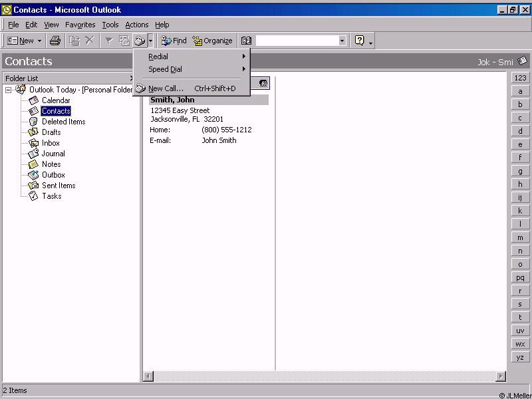Click the horizontal scrollbar left arrow
Image resolution: width=532 pixels, height=399 pixels.
point(148,376)
